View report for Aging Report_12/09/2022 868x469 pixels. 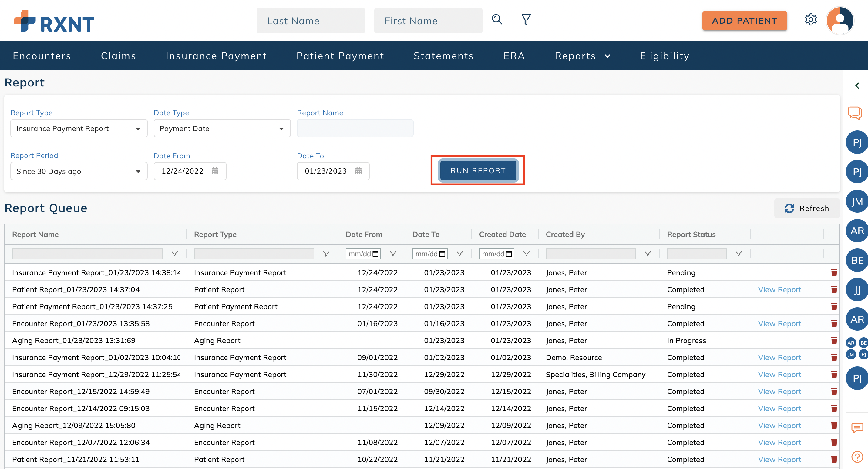[779, 426]
